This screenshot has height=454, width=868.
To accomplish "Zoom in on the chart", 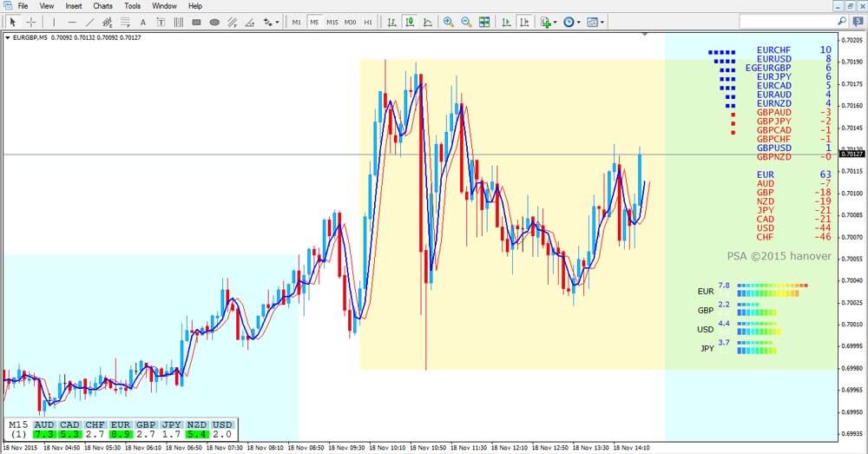I will click(449, 23).
